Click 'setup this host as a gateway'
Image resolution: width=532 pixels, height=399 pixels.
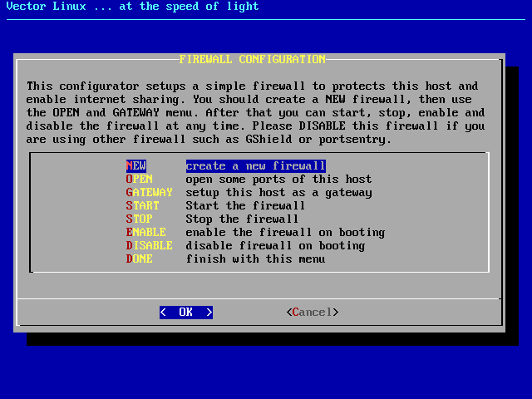pyautogui.click(x=278, y=193)
